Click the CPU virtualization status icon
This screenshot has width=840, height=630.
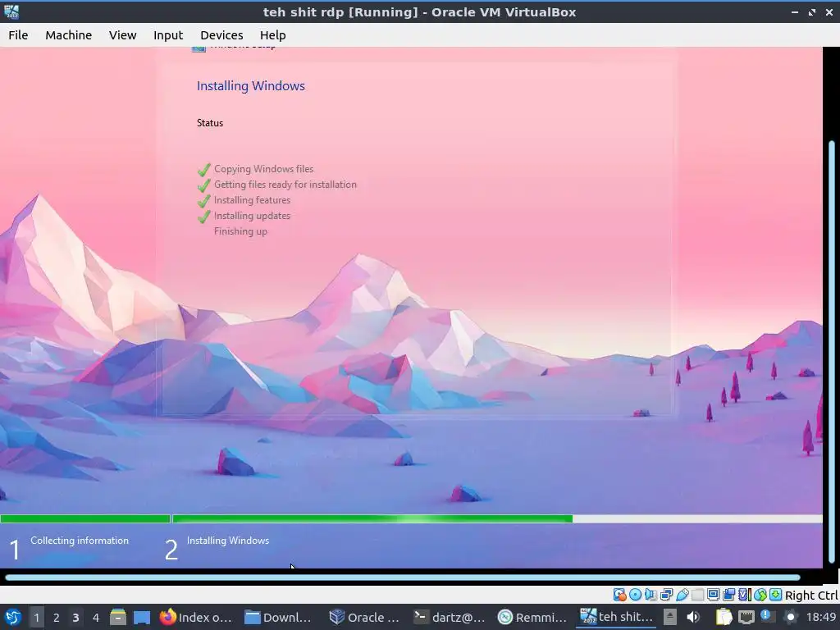pyautogui.click(x=745, y=595)
